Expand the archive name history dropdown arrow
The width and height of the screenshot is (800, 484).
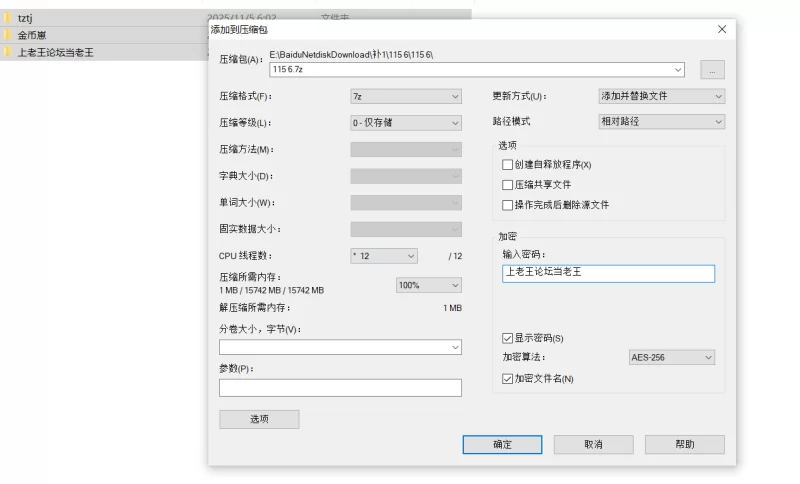coord(678,69)
